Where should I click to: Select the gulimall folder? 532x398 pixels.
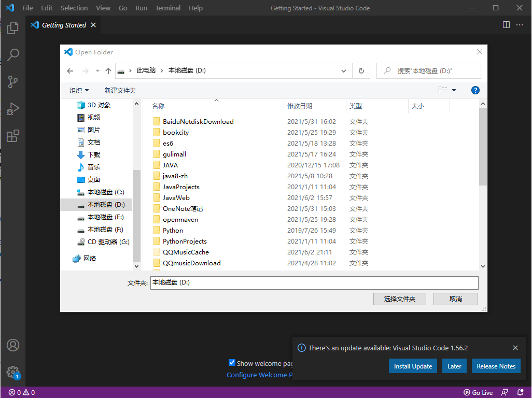pos(174,154)
